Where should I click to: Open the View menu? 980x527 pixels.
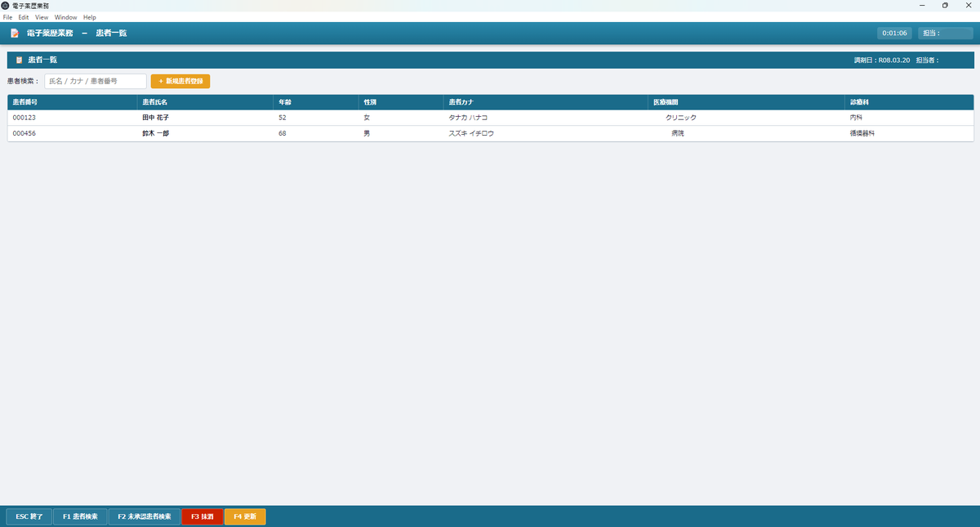pyautogui.click(x=42, y=17)
